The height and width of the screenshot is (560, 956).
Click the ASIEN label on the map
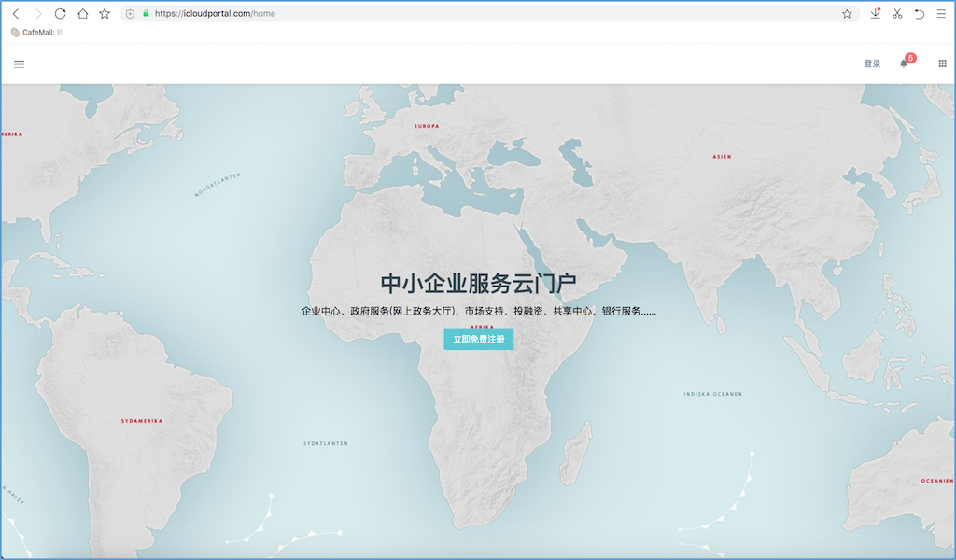coord(722,157)
